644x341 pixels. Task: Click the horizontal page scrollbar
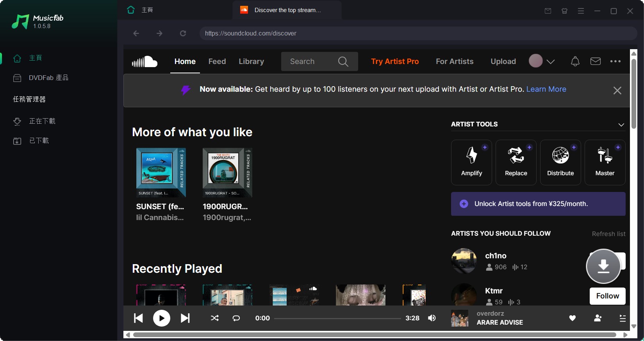click(375, 335)
